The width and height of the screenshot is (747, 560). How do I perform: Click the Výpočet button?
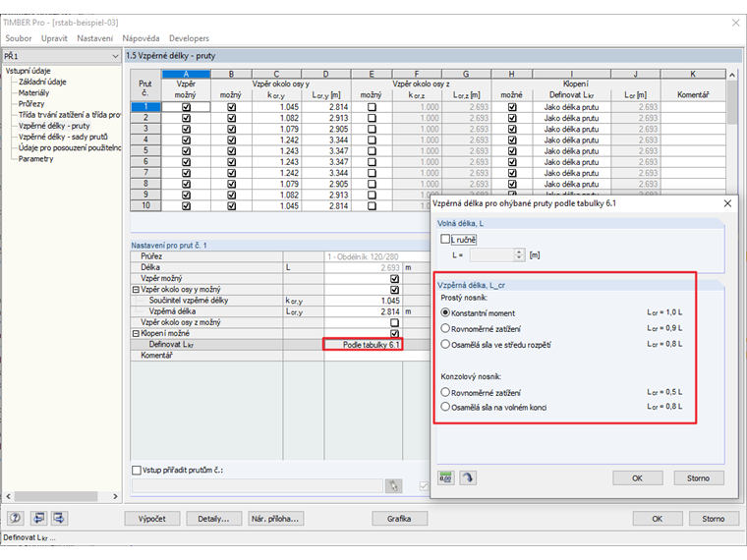[x=152, y=519]
